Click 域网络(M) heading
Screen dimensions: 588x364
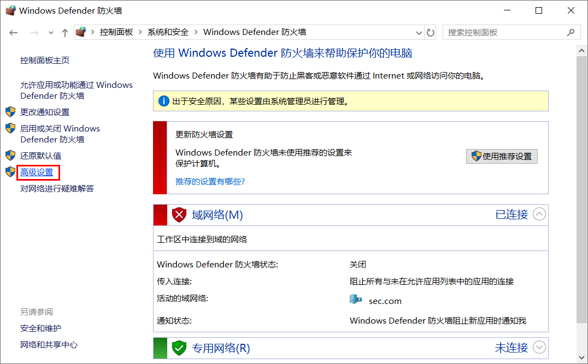click(x=217, y=215)
